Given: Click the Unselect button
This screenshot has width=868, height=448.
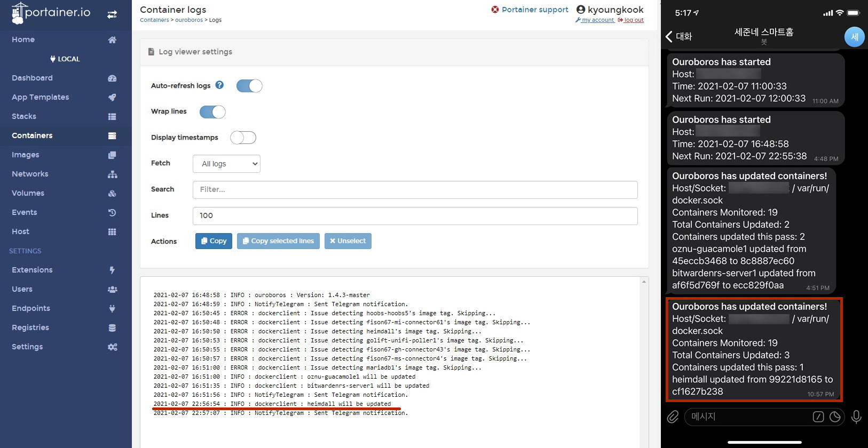Looking at the screenshot, I should [x=348, y=241].
